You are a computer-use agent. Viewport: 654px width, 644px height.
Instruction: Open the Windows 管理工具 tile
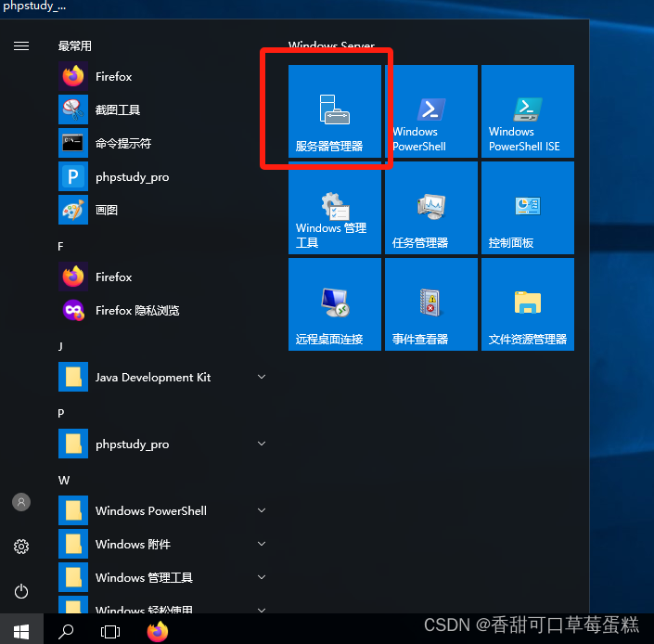pos(335,208)
